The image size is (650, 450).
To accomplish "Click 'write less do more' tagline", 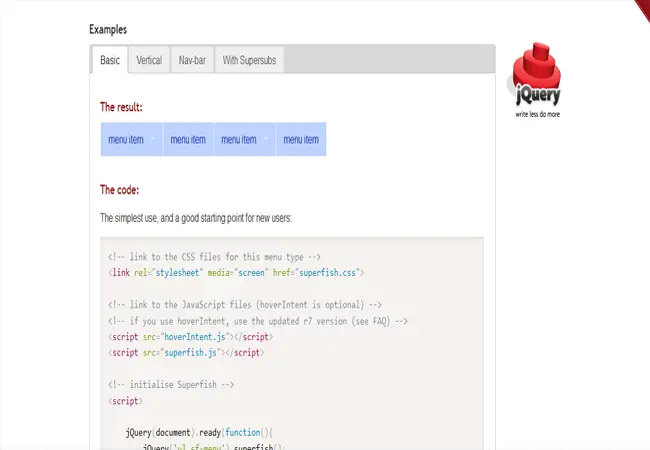I will click(x=537, y=114).
